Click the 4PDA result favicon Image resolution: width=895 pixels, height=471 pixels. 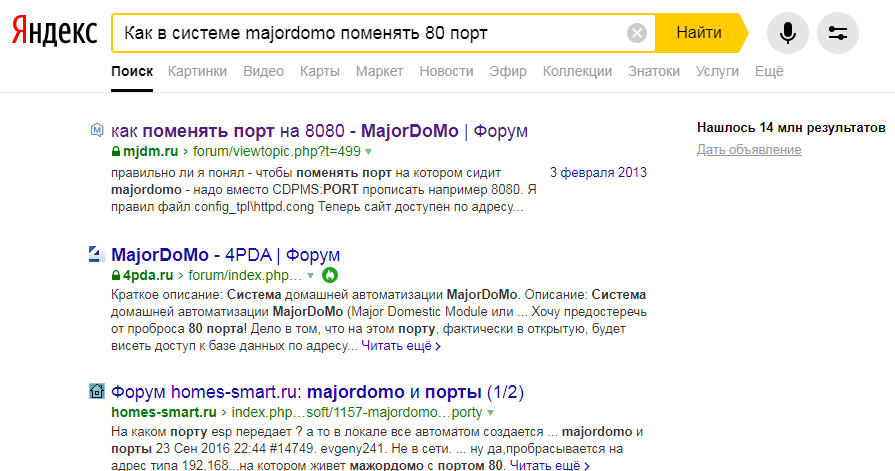tap(97, 253)
